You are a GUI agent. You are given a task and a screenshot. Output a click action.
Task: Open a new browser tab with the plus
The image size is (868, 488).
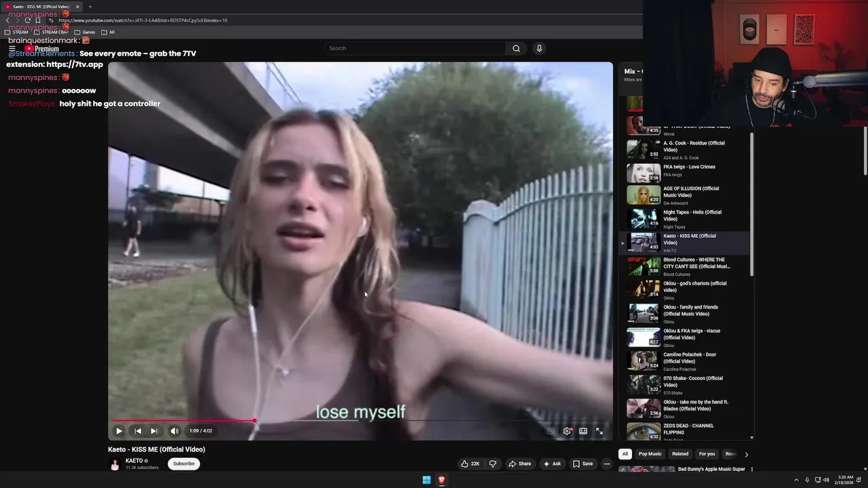tap(90, 7)
